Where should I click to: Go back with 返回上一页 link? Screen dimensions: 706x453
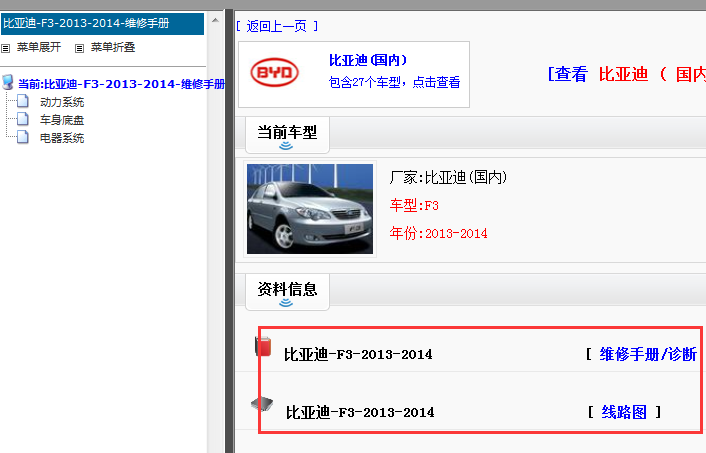click(x=276, y=26)
